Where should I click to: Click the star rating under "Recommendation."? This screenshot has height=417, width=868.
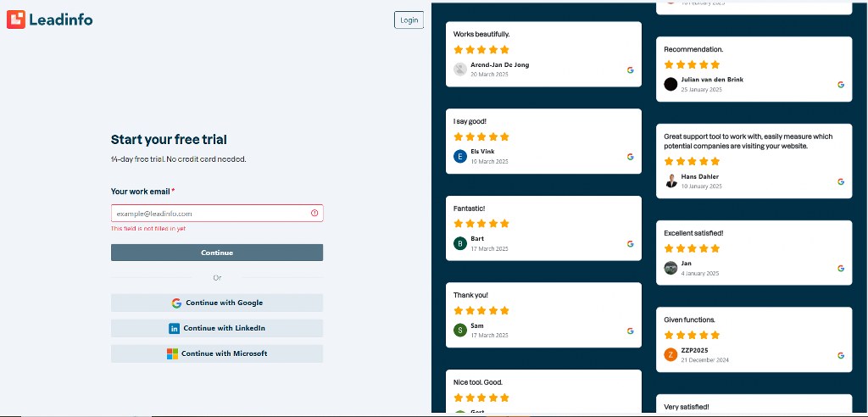tap(692, 64)
